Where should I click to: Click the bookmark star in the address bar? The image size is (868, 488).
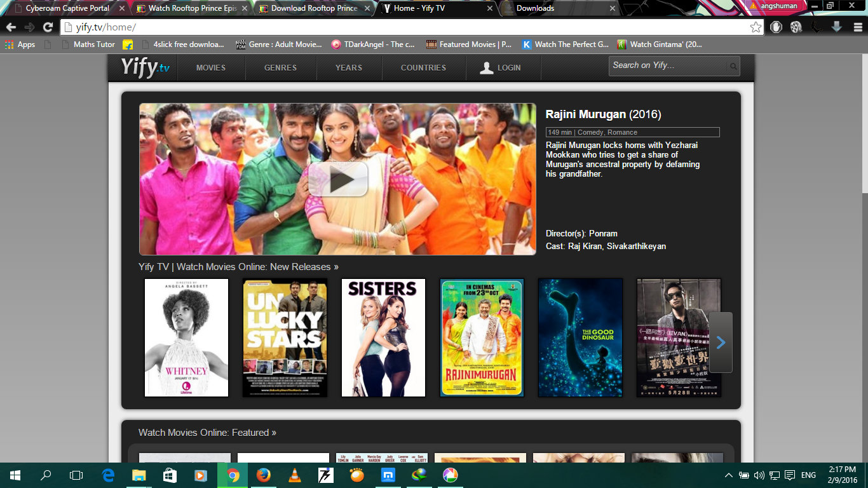(x=755, y=28)
